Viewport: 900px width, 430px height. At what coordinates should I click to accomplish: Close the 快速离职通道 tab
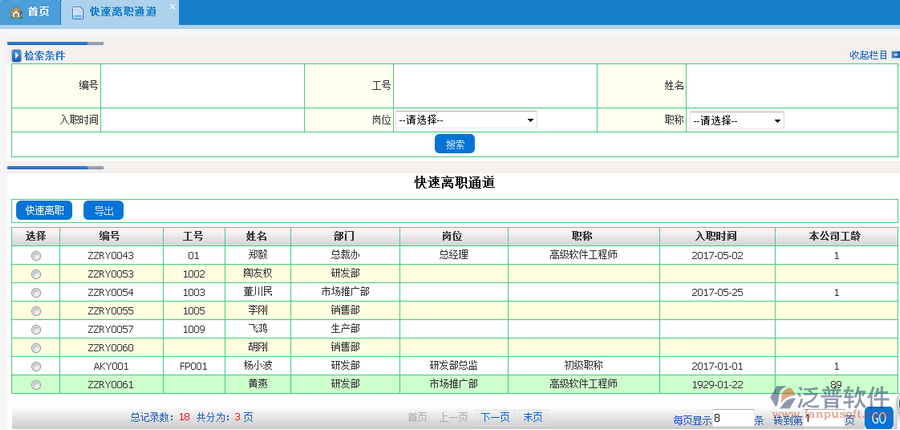tap(171, 7)
